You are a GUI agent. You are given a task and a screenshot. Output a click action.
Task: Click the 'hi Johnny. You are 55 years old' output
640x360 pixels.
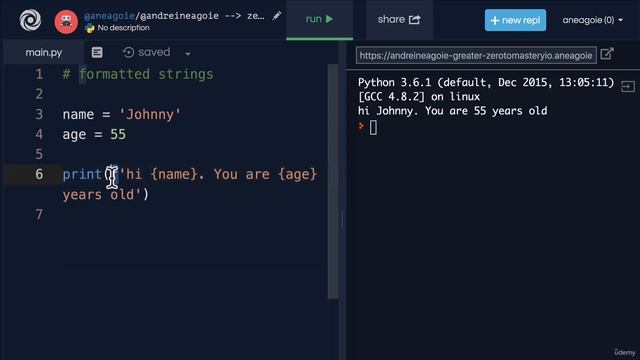pos(452,111)
